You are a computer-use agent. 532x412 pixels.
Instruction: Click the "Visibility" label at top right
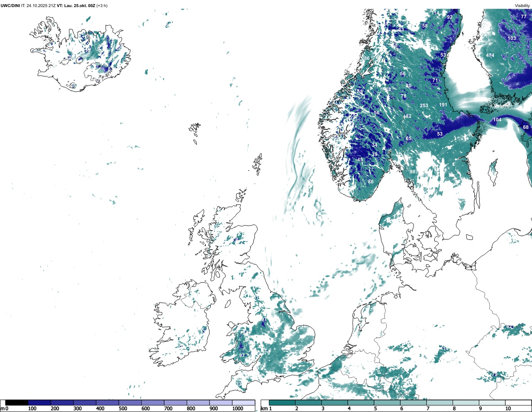tap(522, 5)
